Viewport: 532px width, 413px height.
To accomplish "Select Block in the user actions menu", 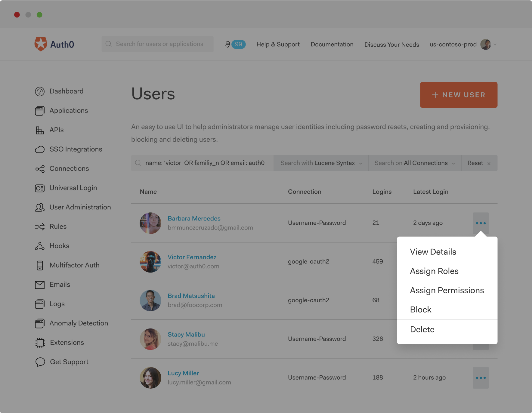I will 420,309.
